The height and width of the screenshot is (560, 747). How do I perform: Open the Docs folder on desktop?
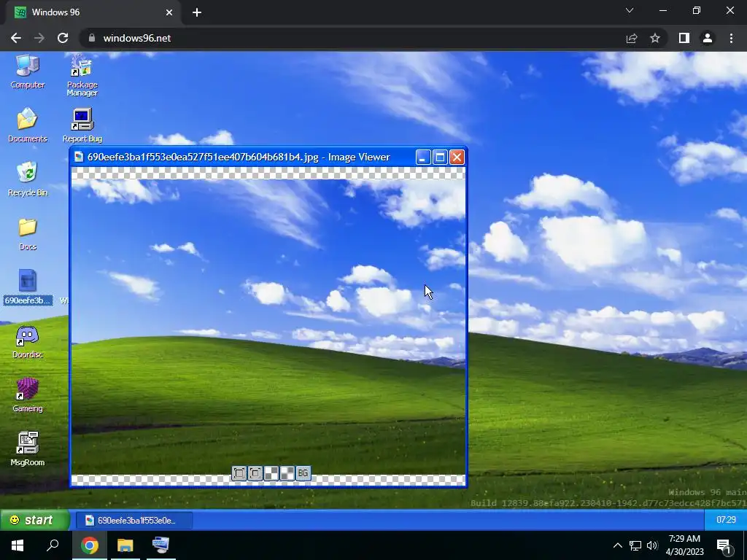click(x=28, y=233)
